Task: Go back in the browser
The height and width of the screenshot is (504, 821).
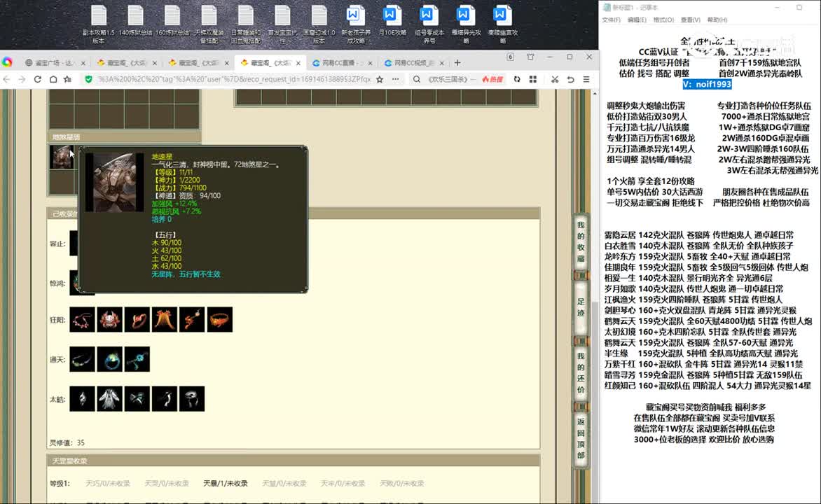Action: [x=7, y=80]
